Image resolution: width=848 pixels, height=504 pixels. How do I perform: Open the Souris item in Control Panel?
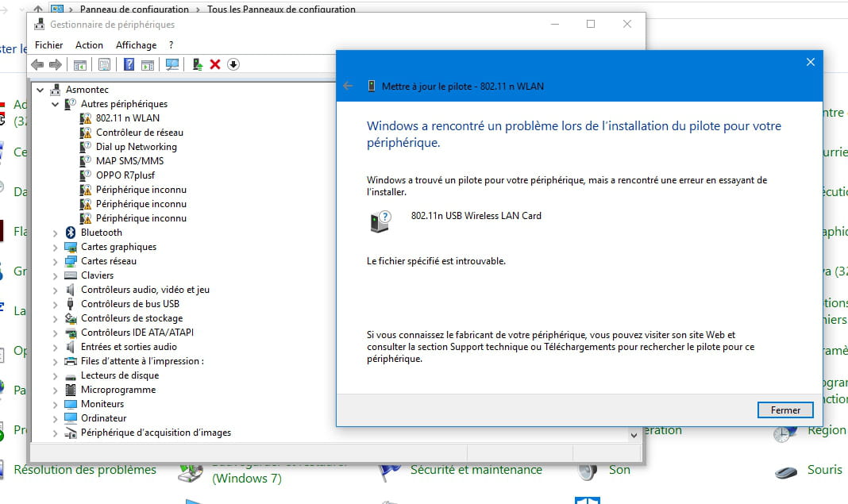pyautogui.click(x=825, y=469)
